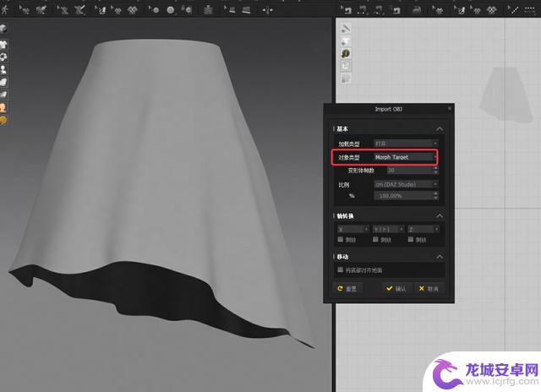This screenshot has height=392, width=541.
Task: Click the orange avatar head sidebar icon
Action: 3,107
